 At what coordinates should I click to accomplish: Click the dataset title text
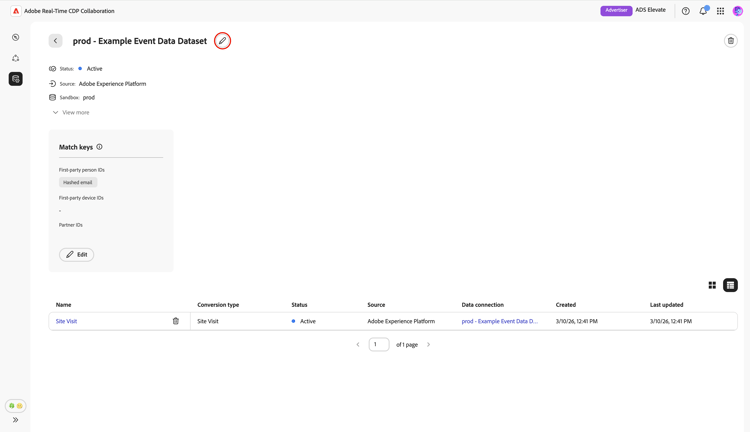pos(140,41)
